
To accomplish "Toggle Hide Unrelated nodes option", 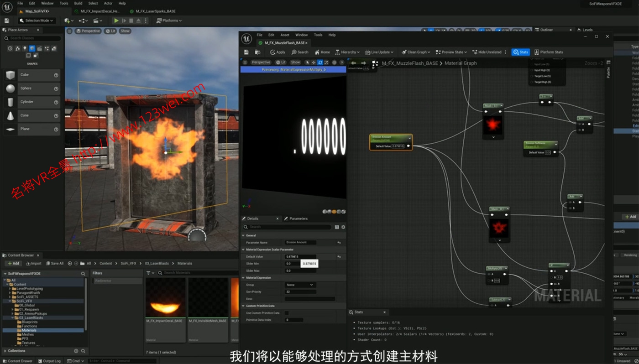I will pyautogui.click(x=487, y=52).
